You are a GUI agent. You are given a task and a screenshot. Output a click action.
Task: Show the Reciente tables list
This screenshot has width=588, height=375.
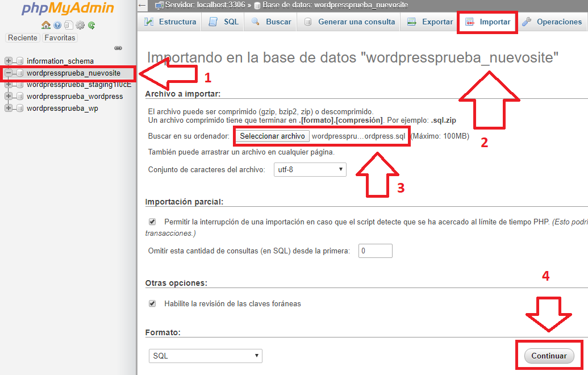(x=23, y=38)
